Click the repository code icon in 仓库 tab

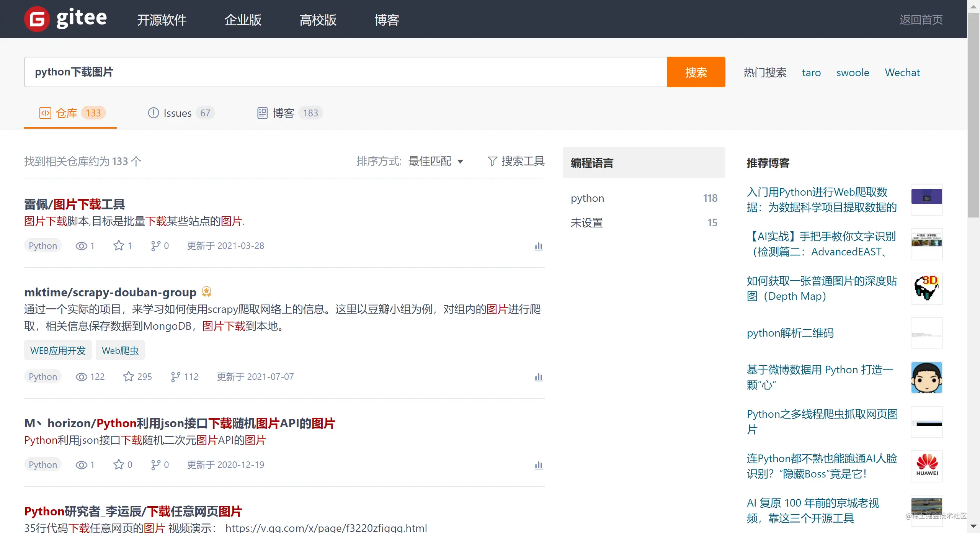pos(45,113)
